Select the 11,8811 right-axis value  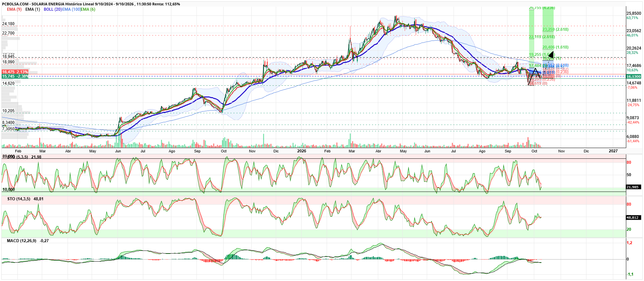pyautogui.click(x=634, y=100)
